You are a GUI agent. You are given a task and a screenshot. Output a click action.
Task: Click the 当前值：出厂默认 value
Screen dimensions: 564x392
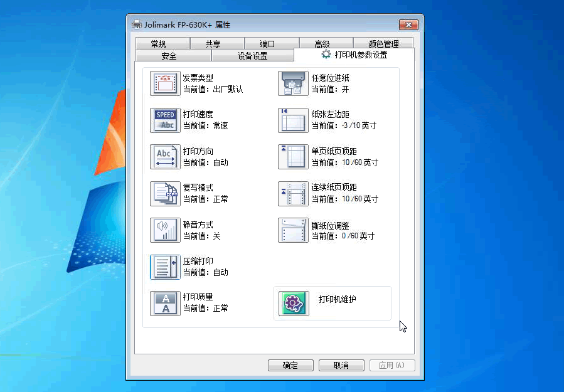pos(213,89)
